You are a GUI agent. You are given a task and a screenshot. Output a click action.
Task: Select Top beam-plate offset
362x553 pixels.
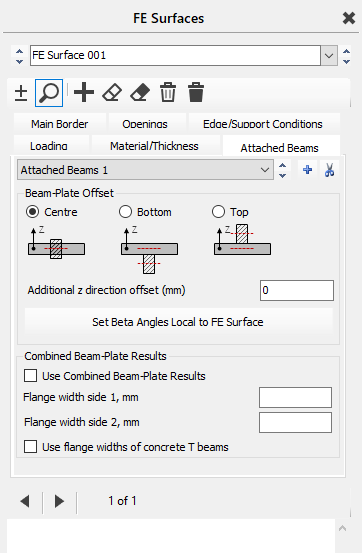coord(218,212)
